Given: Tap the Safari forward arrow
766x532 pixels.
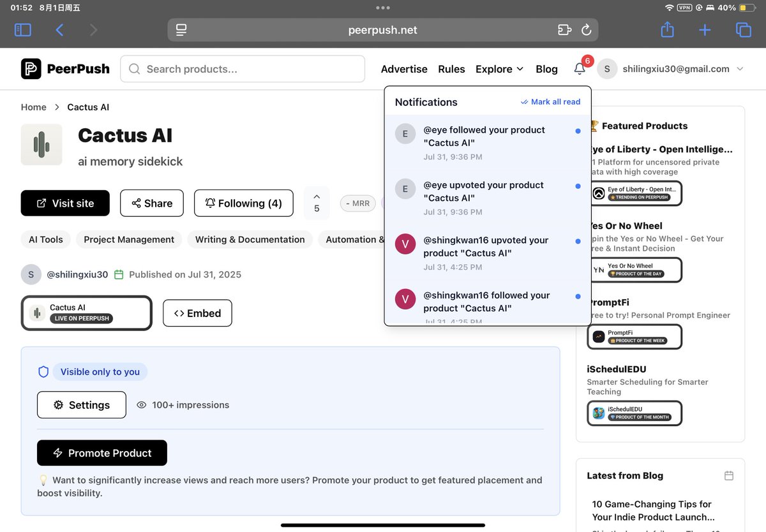Looking at the screenshot, I should pyautogui.click(x=94, y=30).
